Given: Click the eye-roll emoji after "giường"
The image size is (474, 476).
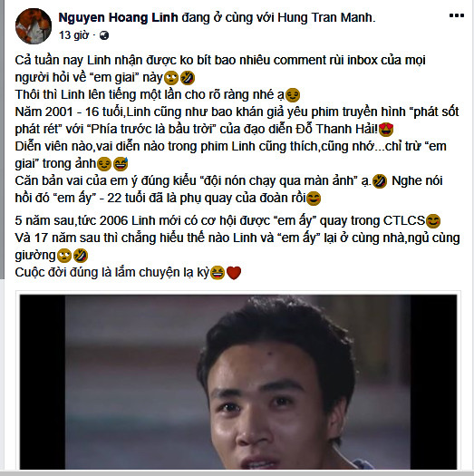Looking at the screenshot, I should tap(64, 256).
